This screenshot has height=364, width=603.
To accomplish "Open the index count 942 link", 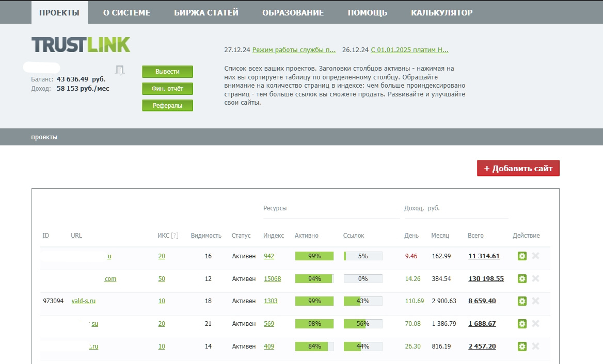I will [269, 256].
